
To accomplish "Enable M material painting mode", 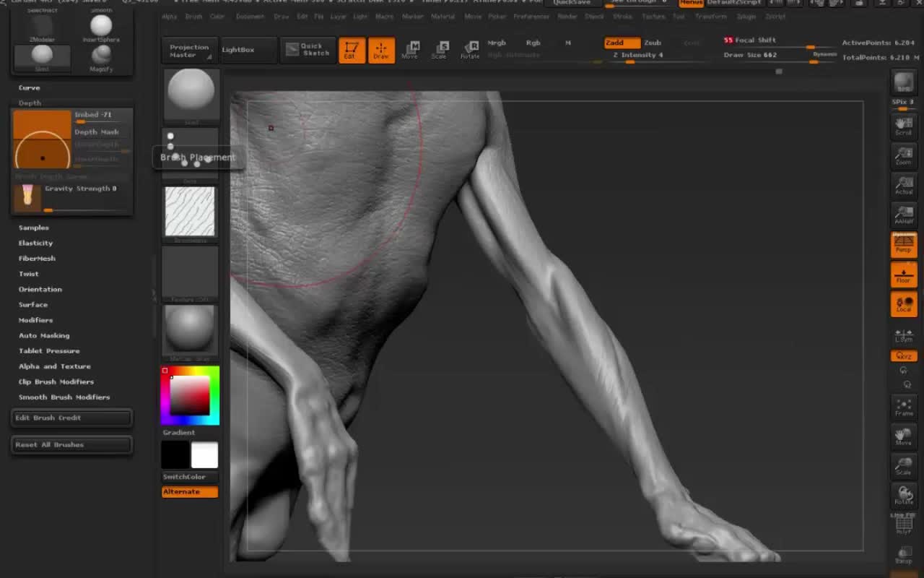I will coord(567,43).
